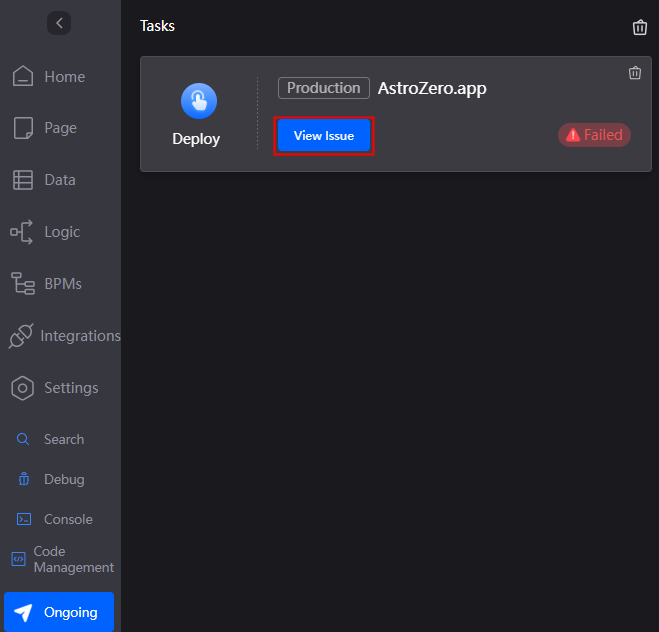The image size is (659, 632).
Task: Open the Home section
Action: [x=49, y=76]
